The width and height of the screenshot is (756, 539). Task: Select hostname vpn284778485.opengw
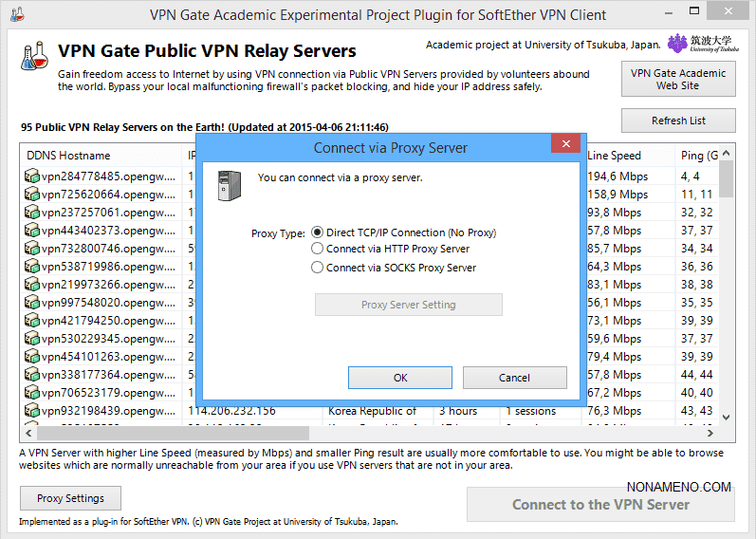click(x=108, y=177)
